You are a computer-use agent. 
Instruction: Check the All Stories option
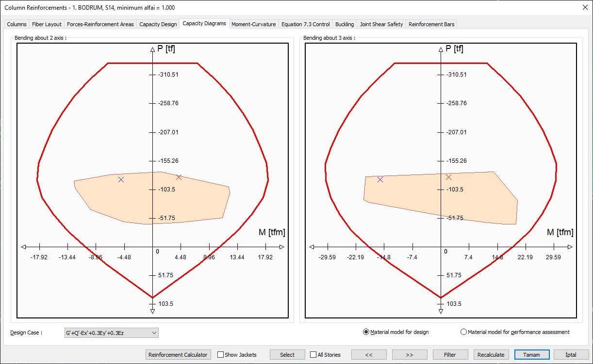tap(313, 354)
